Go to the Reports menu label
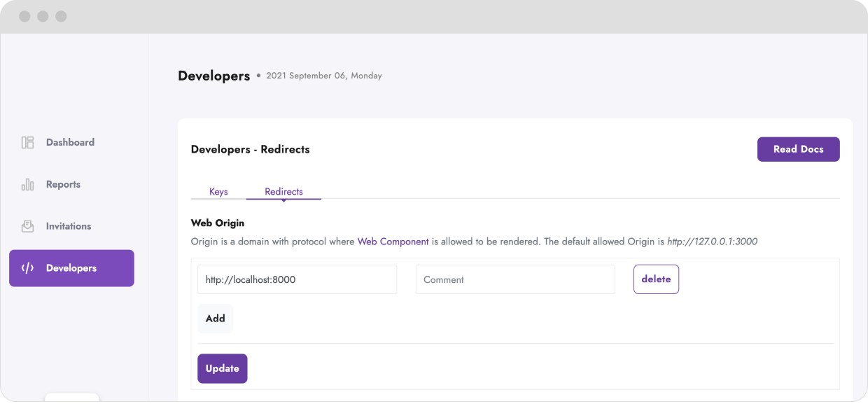868x404 pixels. coord(63,184)
